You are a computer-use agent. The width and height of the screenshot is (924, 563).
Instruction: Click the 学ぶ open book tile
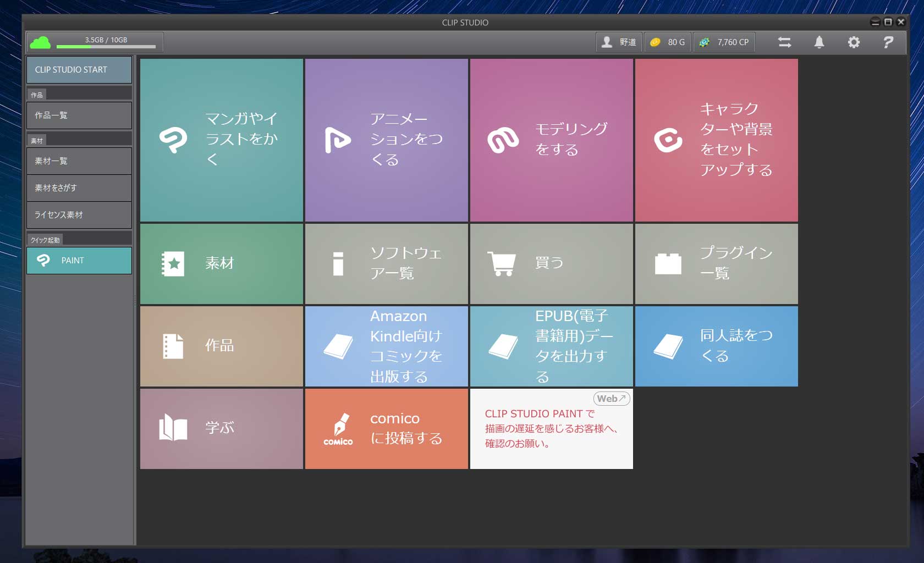point(221,429)
